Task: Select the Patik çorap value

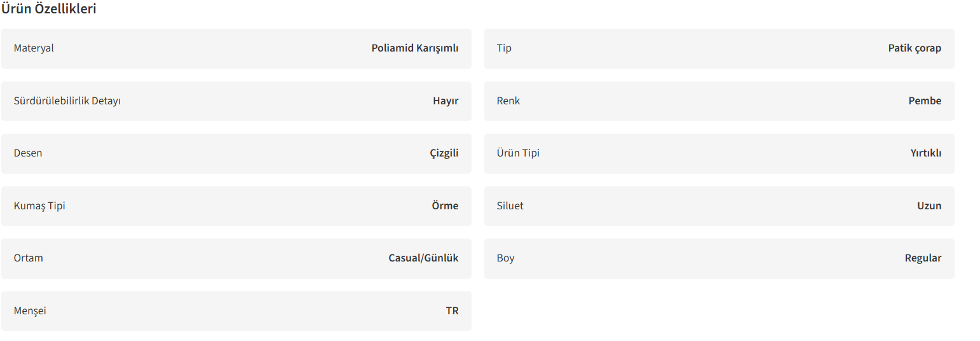Action: tap(915, 48)
